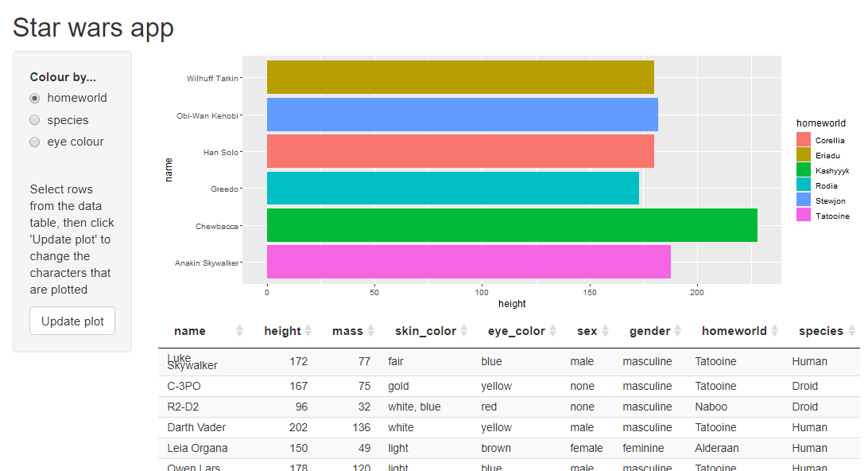Click the Rodia legend colour swatch

point(804,185)
